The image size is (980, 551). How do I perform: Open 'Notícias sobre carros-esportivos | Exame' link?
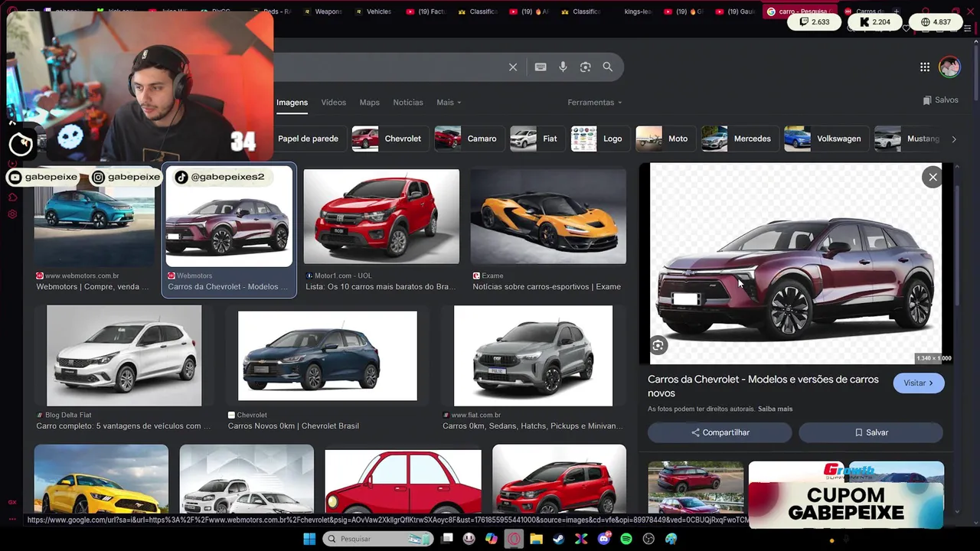547,287
